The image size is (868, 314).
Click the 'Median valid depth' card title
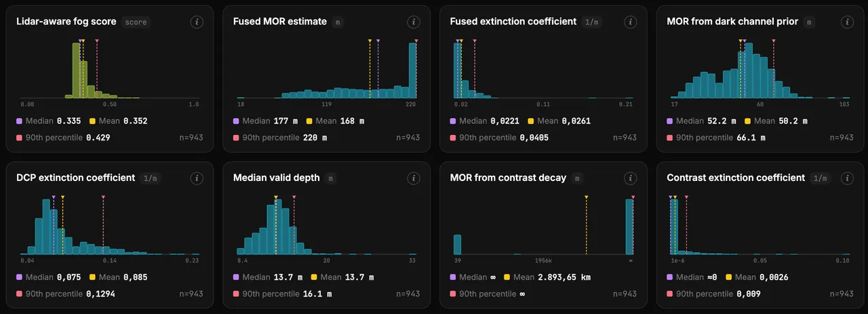coord(276,178)
